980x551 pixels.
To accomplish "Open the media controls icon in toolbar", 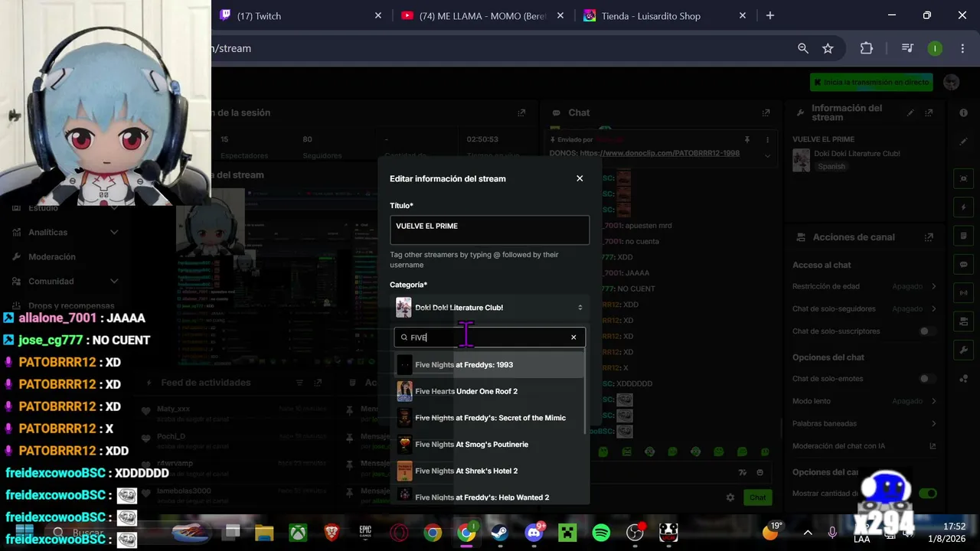I will tap(907, 48).
